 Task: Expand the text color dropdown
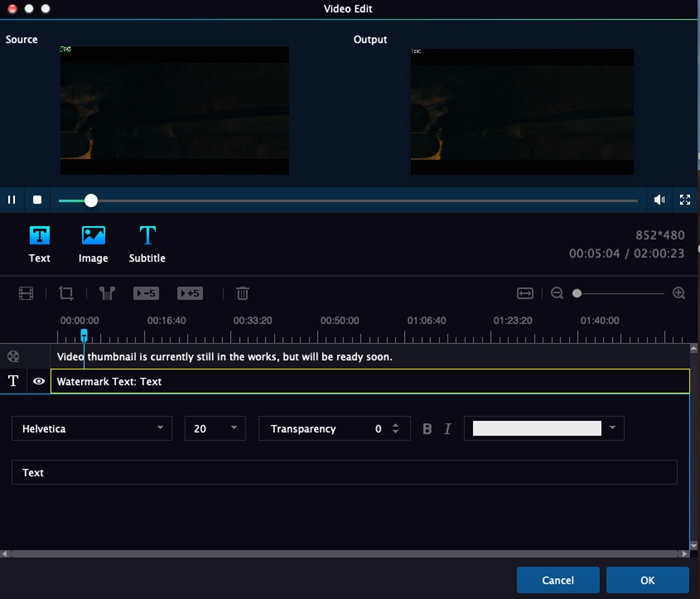(x=612, y=428)
